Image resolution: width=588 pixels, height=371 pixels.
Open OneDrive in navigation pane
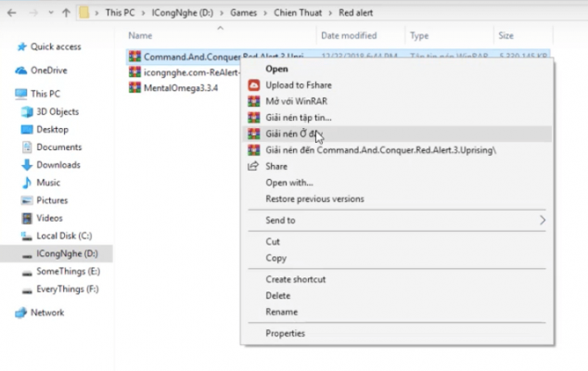(x=49, y=70)
